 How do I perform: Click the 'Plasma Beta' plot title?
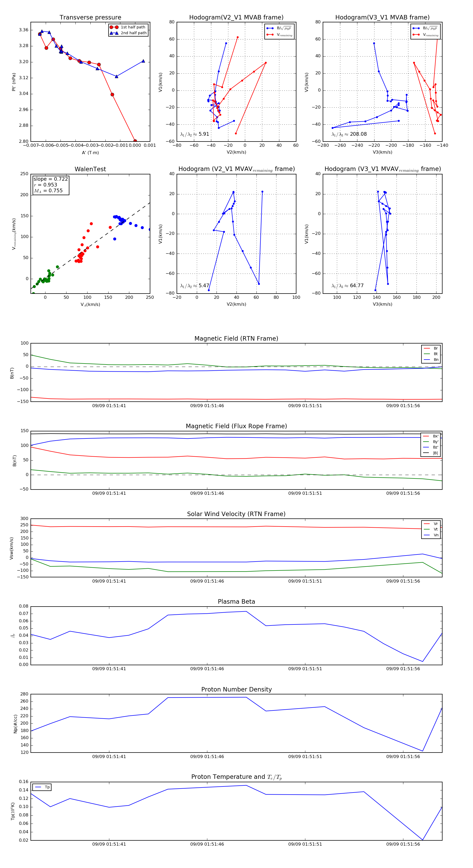[x=236, y=602]
